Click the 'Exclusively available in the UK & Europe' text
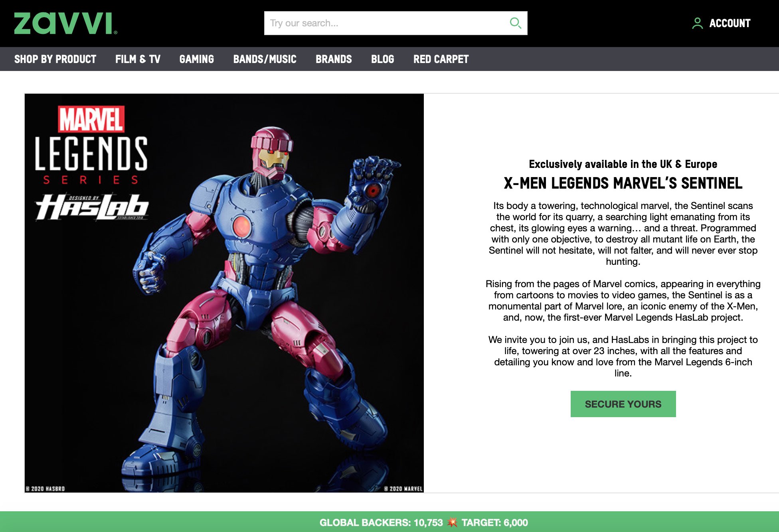The image size is (779, 532). (x=623, y=164)
